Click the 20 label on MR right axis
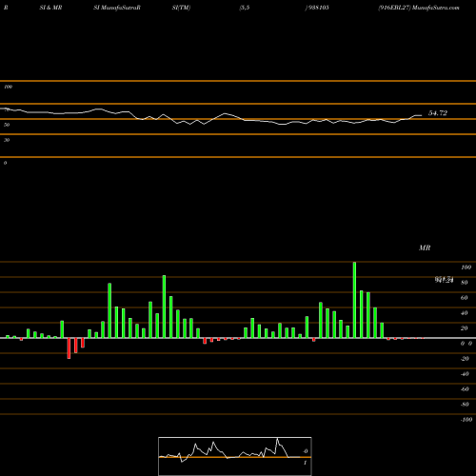The image size is (476, 476). tap(465, 328)
